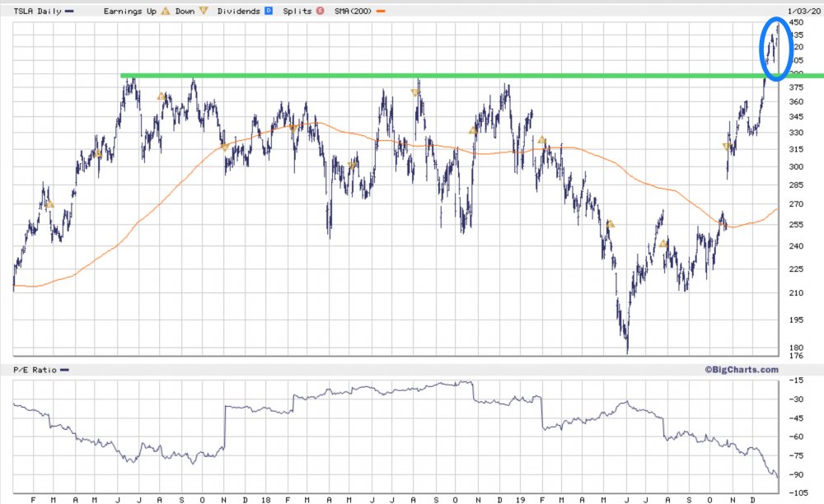Click the P/E Ratio panel label
The width and height of the screenshot is (824, 504).
[35, 370]
